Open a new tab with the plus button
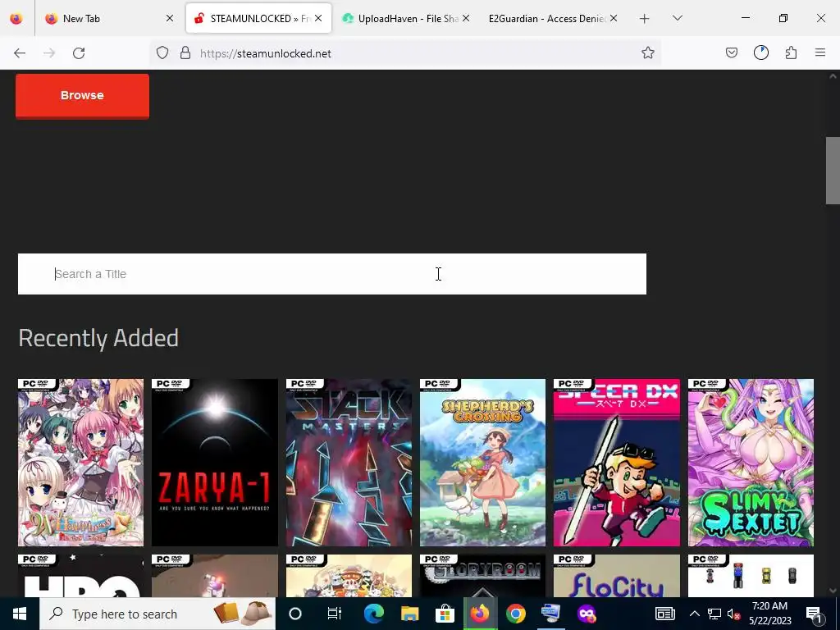Screen dimensions: 840x630 645,19
